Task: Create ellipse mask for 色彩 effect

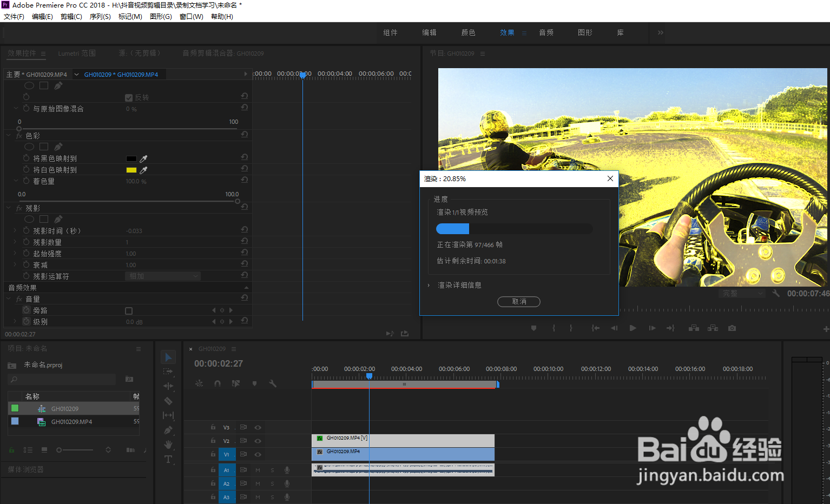Action: pos(29,147)
